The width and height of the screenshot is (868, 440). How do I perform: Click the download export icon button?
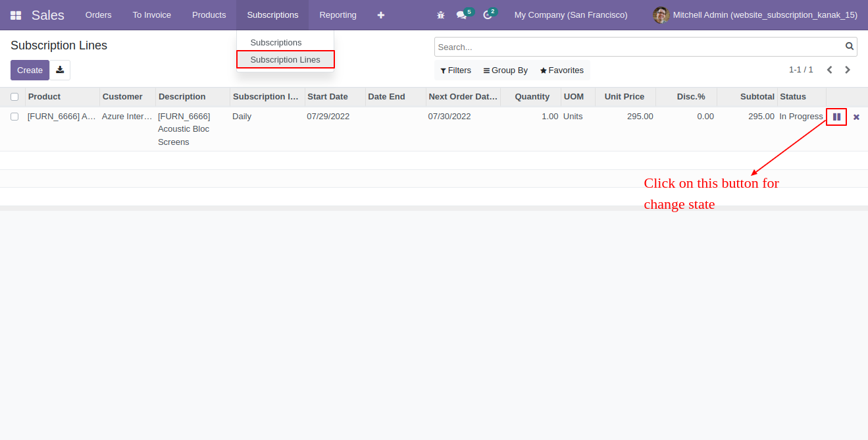click(60, 70)
